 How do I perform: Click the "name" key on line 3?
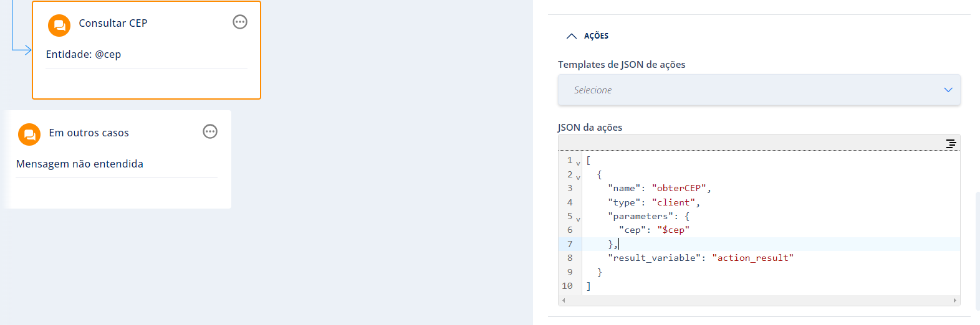click(624, 188)
